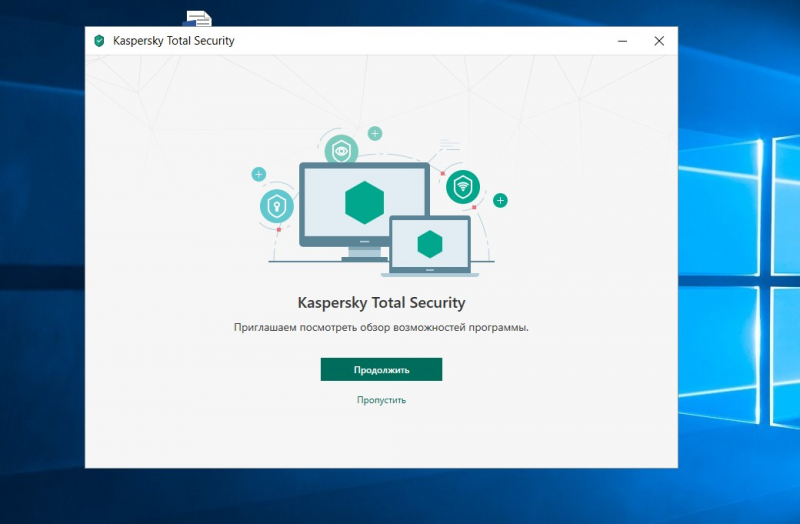Viewport: 800px width, 524px height.
Task: Click the green hexagon on the laptop image
Action: click(430, 244)
